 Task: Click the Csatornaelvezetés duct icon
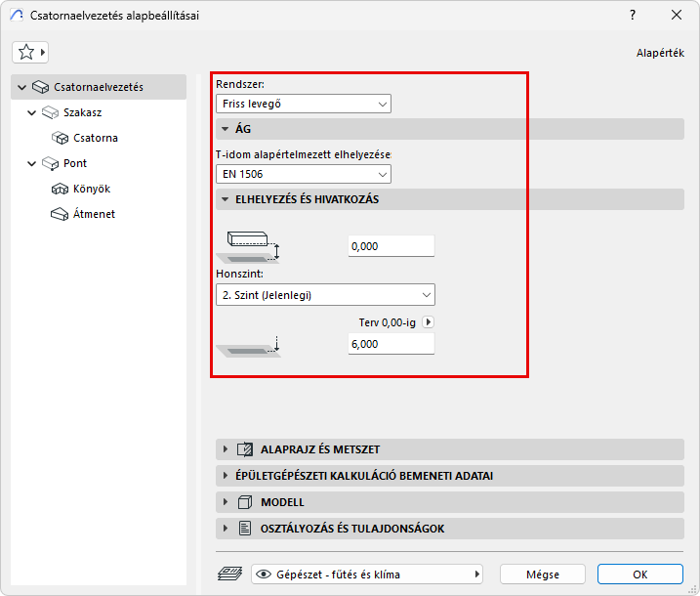(40, 87)
